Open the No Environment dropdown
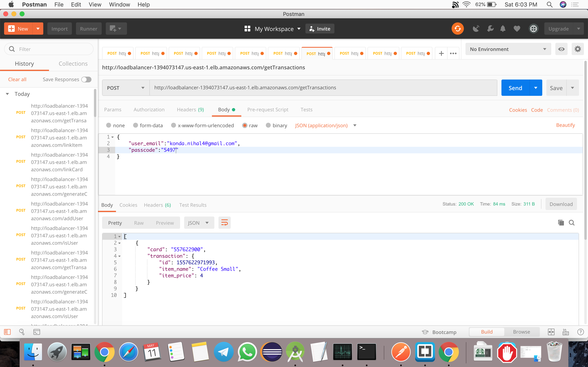588x367 pixels. coord(508,49)
